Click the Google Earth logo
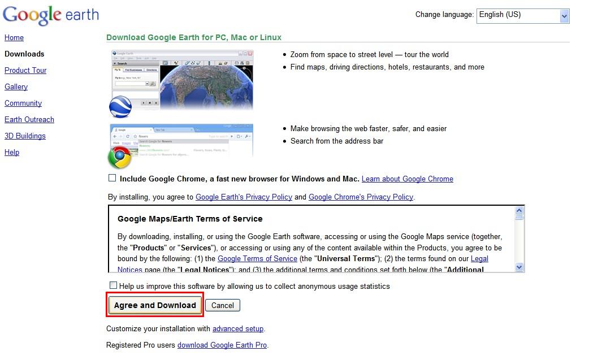This screenshot has width=589, height=364. pyautogui.click(x=51, y=15)
